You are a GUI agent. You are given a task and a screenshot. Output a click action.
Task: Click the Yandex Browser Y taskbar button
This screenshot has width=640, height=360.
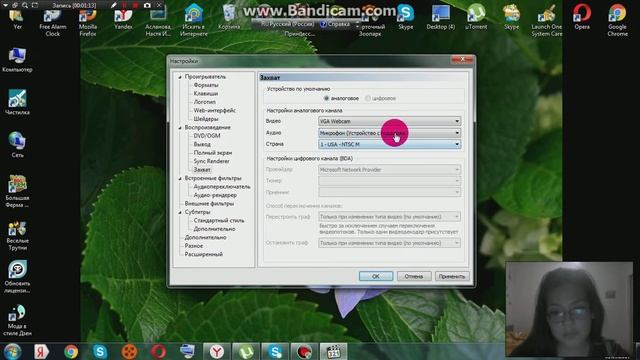(x=217, y=351)
